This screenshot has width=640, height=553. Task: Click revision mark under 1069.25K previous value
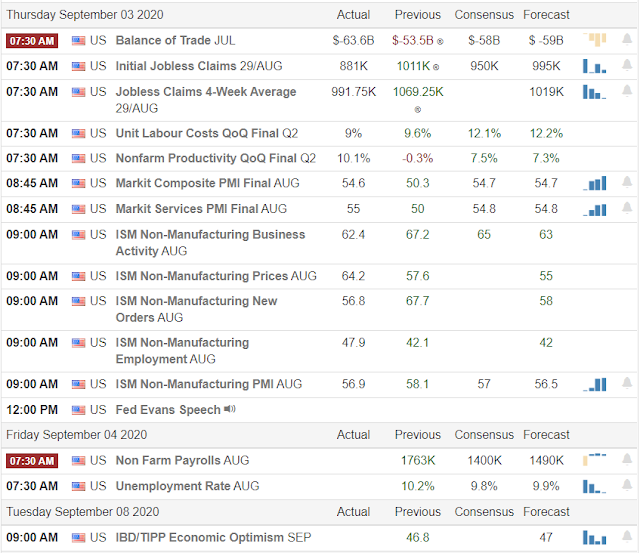click(418, 109)
